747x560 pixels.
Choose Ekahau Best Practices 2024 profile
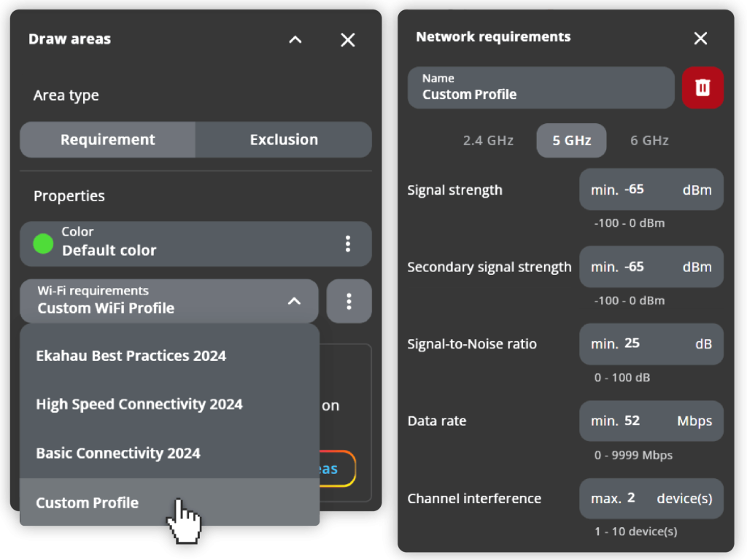[131, 356]
